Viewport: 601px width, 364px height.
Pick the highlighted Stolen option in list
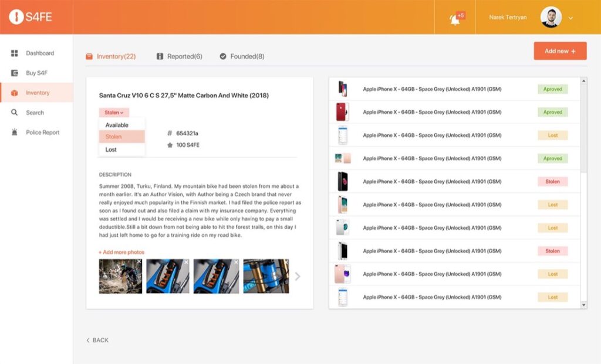tap(122, 137)
